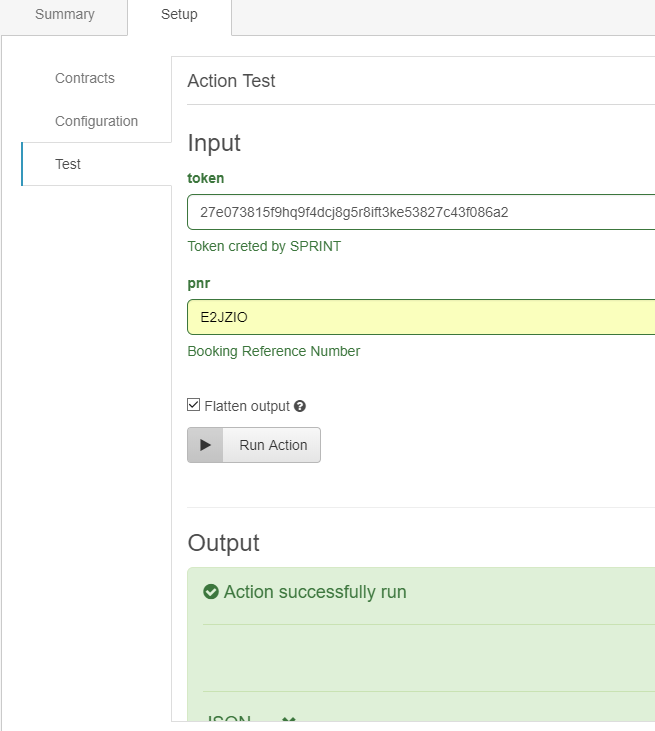Toggle the Flatten output checkbox

193,405
